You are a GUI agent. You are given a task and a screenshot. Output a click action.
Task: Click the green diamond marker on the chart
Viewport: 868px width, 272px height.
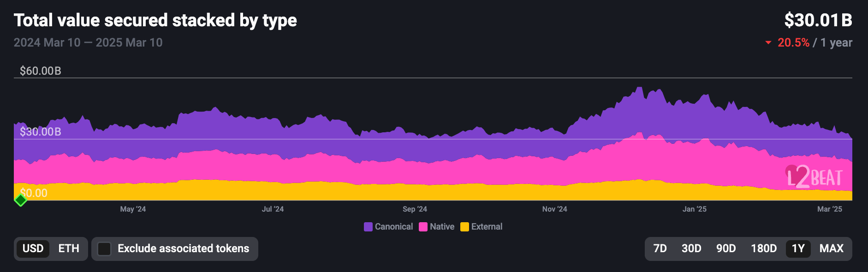point(20,200)
